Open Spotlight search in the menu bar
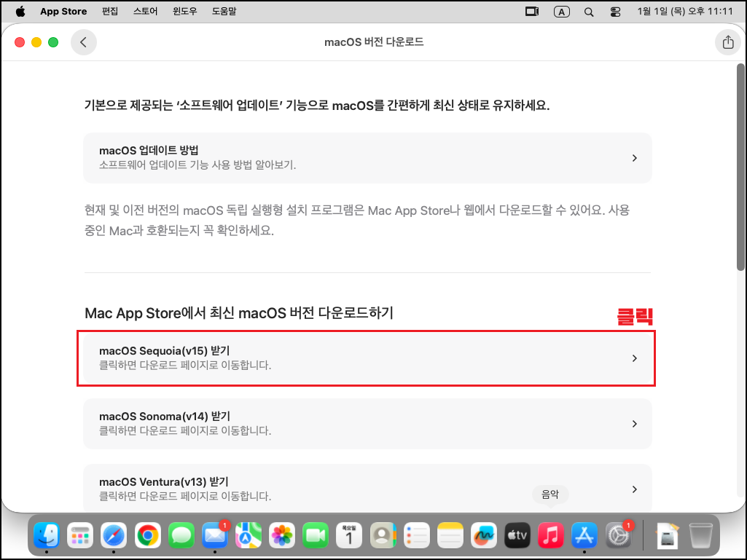The width and height of the screenshot is (747, 560). click(x=589, y=12)
